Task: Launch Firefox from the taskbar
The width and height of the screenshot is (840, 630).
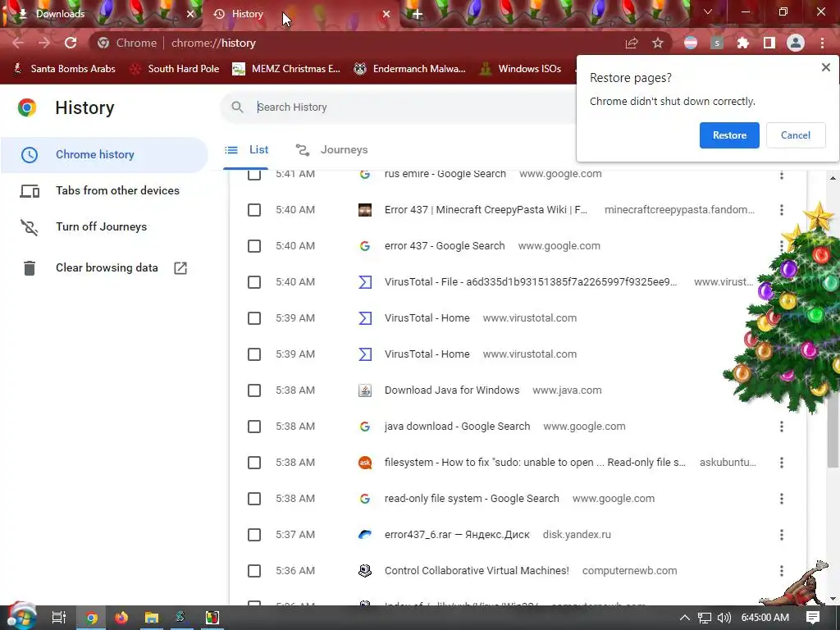Action: point(121,618)
